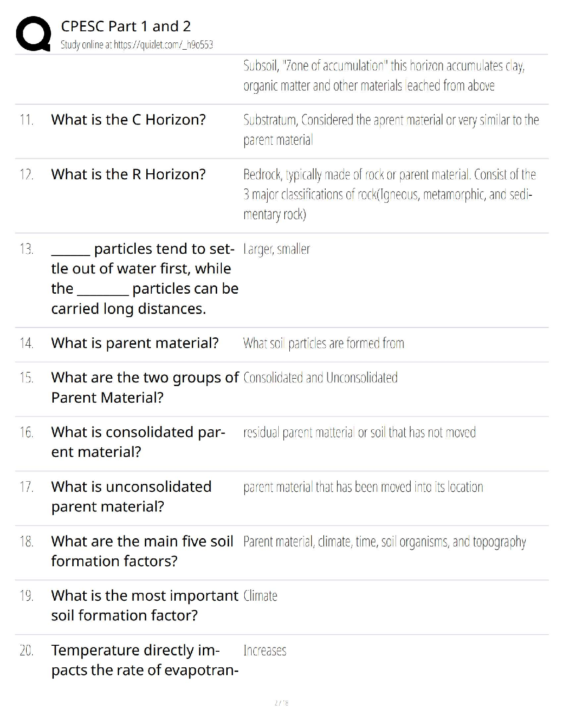This screenshot has width=563, height=728.
Task: Click the "What soil particles are formed from" answer
Action: coord(323,343)
